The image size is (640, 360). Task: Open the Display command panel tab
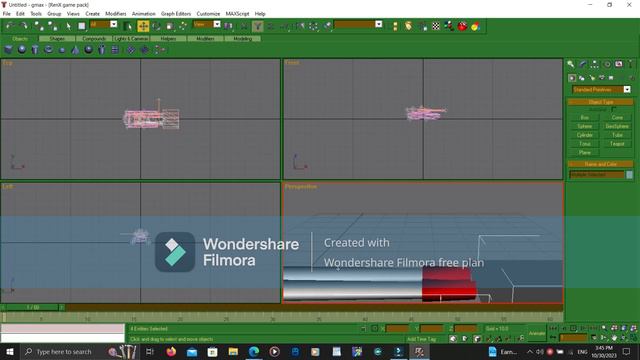click(619, 64)
